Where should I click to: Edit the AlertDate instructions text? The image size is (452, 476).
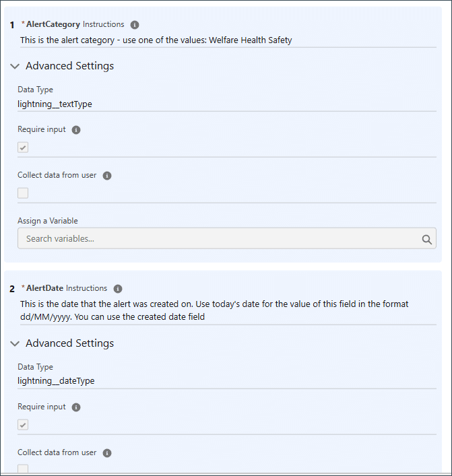(x=228, y=310)
